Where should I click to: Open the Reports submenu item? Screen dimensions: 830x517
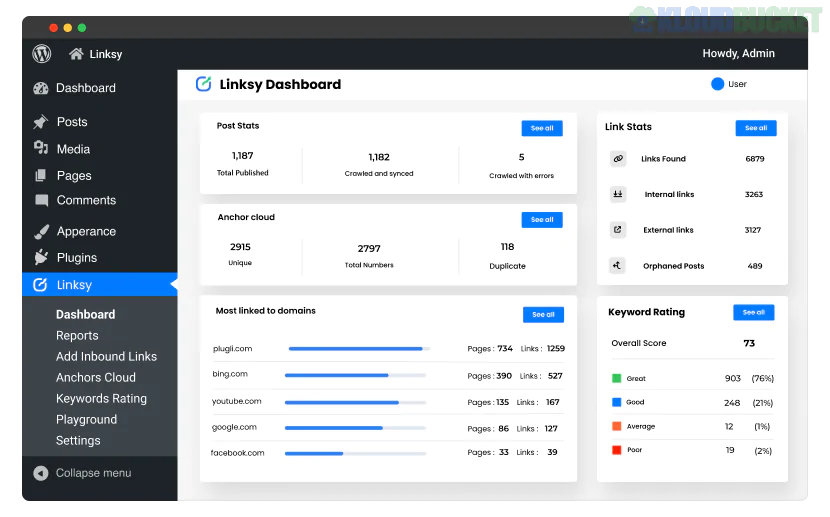click(x=77, y=335)
